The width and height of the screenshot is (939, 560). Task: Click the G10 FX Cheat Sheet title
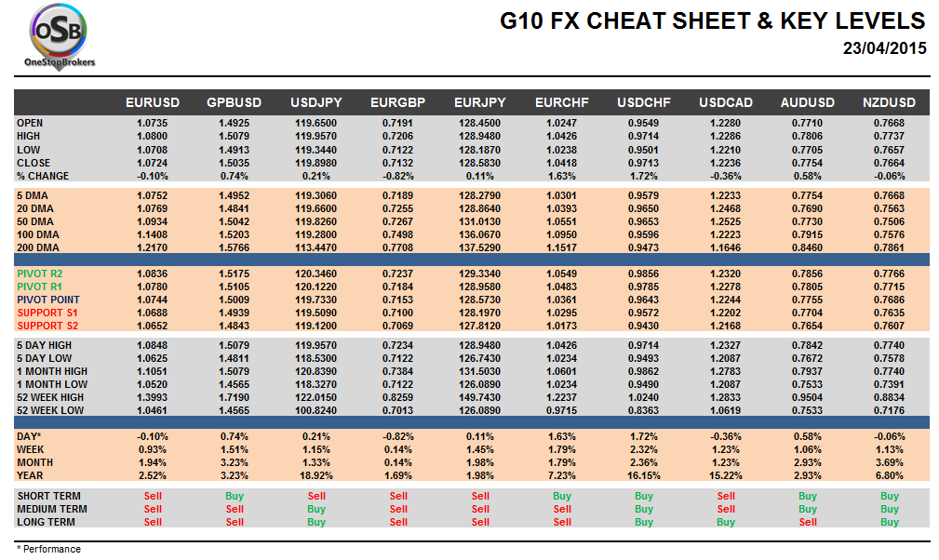[x=712, y=21]
